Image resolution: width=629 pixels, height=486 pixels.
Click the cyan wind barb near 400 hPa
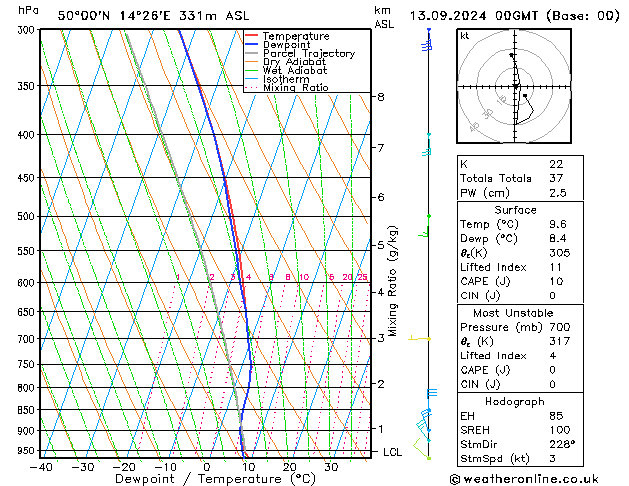[x=427, y=145]
